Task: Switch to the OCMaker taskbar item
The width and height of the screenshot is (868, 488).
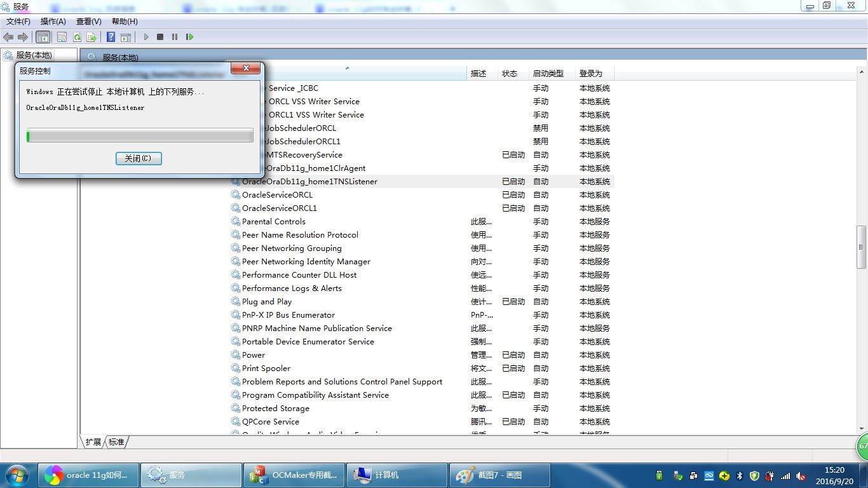Action: click(294, 475)
